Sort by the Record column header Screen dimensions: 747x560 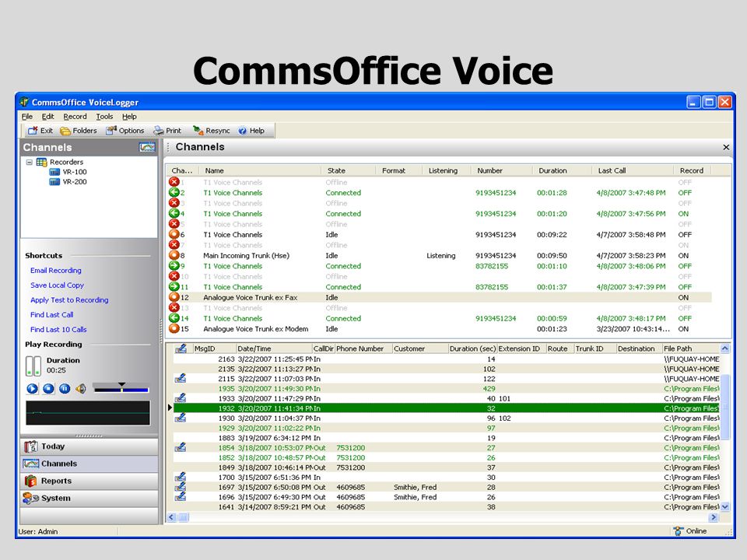point(692,170)
